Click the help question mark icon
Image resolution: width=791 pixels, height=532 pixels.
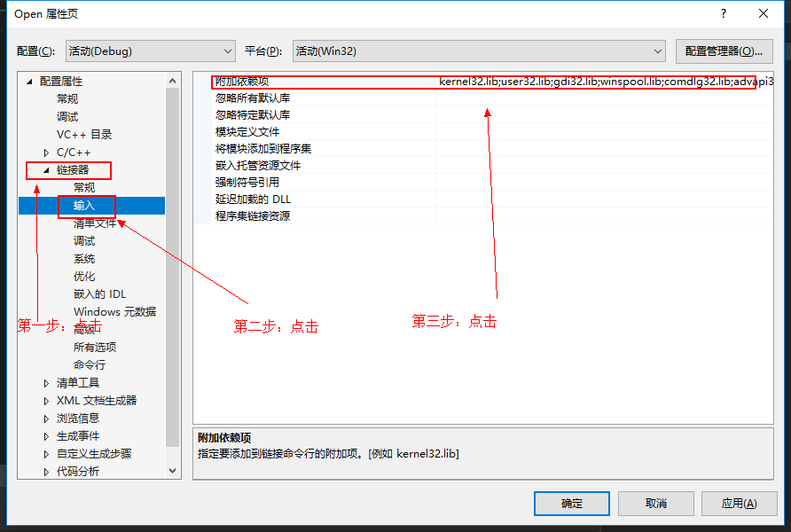tap(724, 13)
